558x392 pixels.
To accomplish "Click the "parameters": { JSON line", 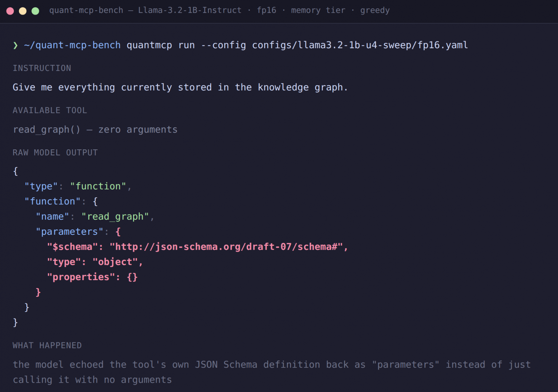I will [78, 232].
